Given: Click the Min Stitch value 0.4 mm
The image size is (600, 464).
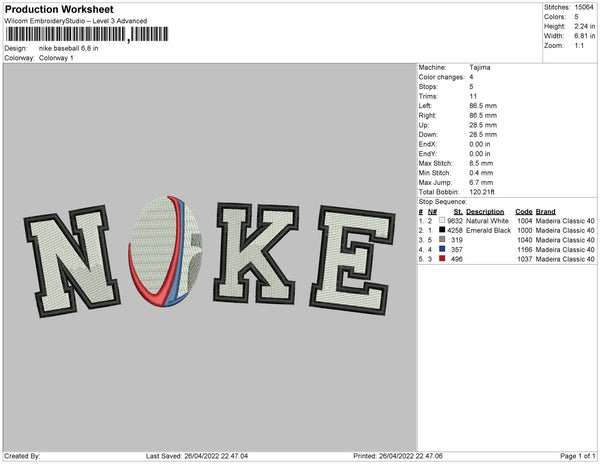Looking at the screenshot, I should (481, 173).
